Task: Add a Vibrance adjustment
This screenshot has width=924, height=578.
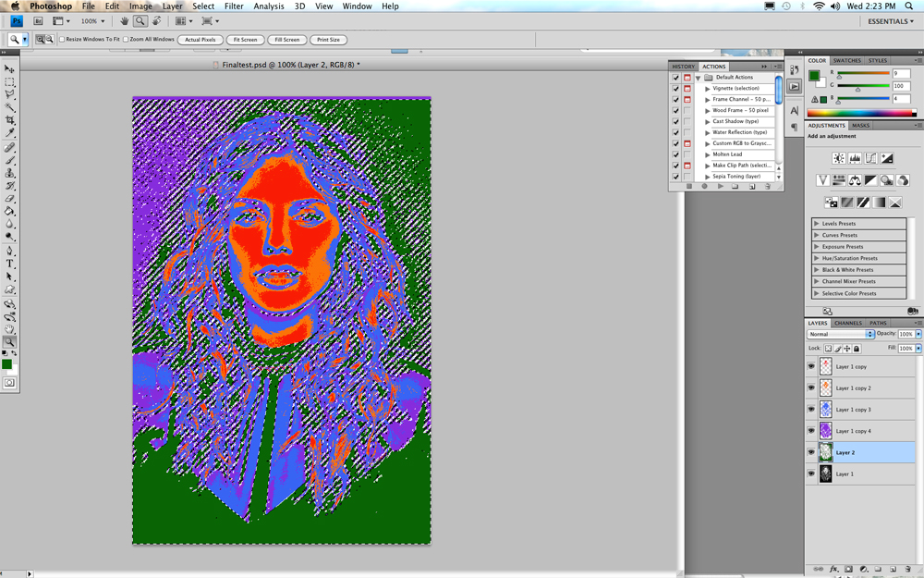Action: pyautogui.click(x=822, y=180)
